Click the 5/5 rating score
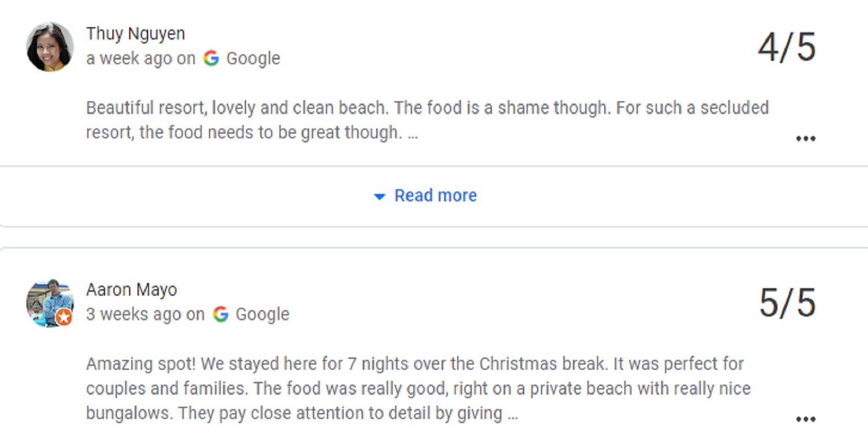The image size is (868, 434). (787, 303)
